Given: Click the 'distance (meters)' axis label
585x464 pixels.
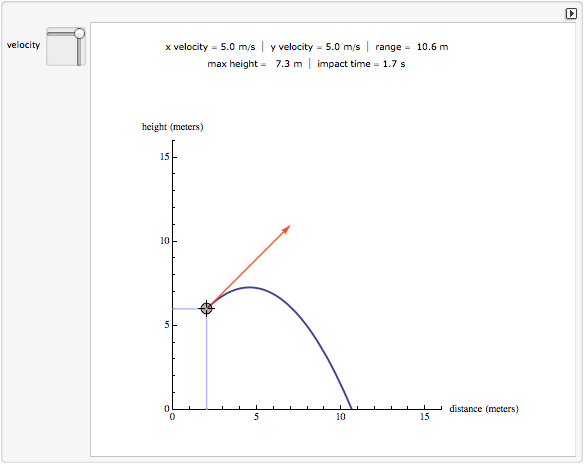Looking at the screenshot, I should 484,409.
